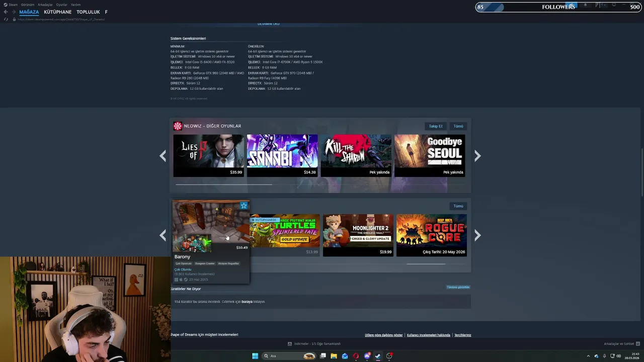View all Neowiz games via Tümü
This screenshot has height=362, width=644.
coord(458,126)
